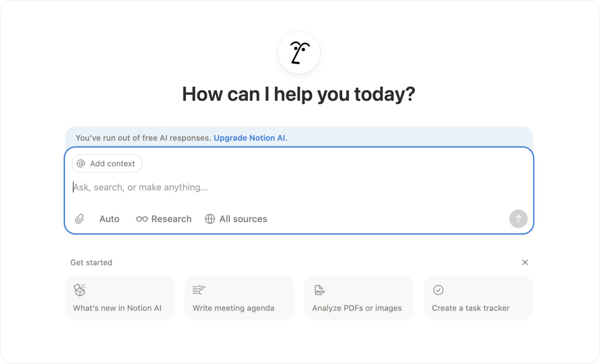Screen dimensions: 600x364
Task: Click the meeting agenda lines icon
Action: tap(199, 290)
